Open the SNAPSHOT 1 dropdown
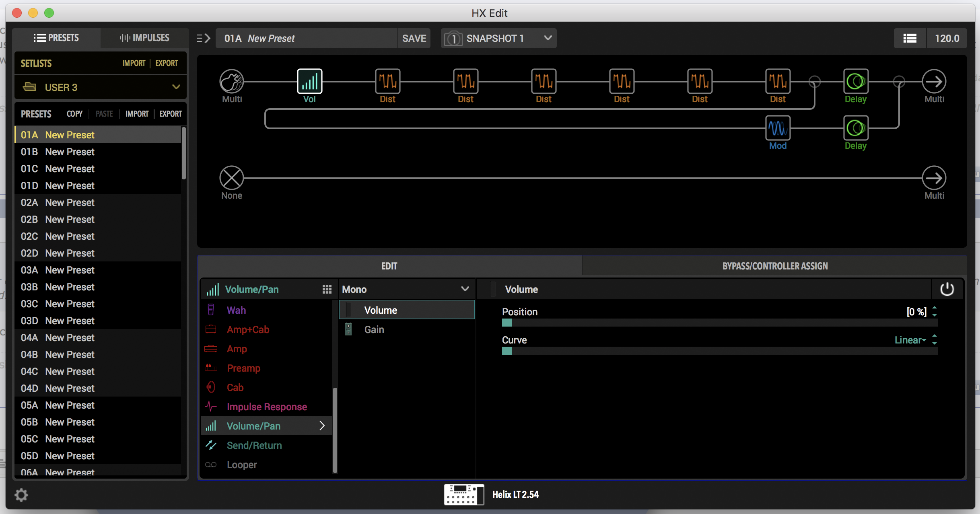The width and height of the screenshot is (980, 514). (x=499, y=39)
